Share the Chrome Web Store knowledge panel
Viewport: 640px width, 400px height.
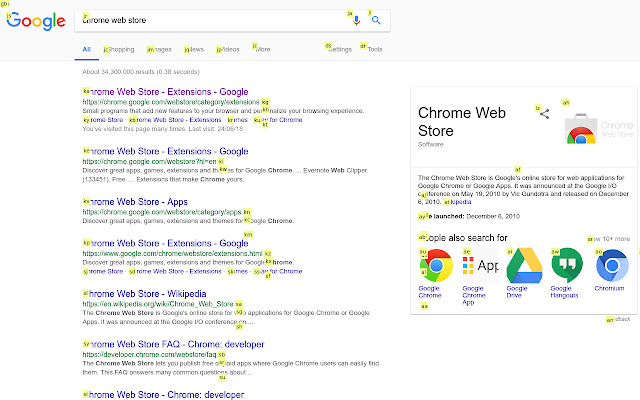[544, 114]
